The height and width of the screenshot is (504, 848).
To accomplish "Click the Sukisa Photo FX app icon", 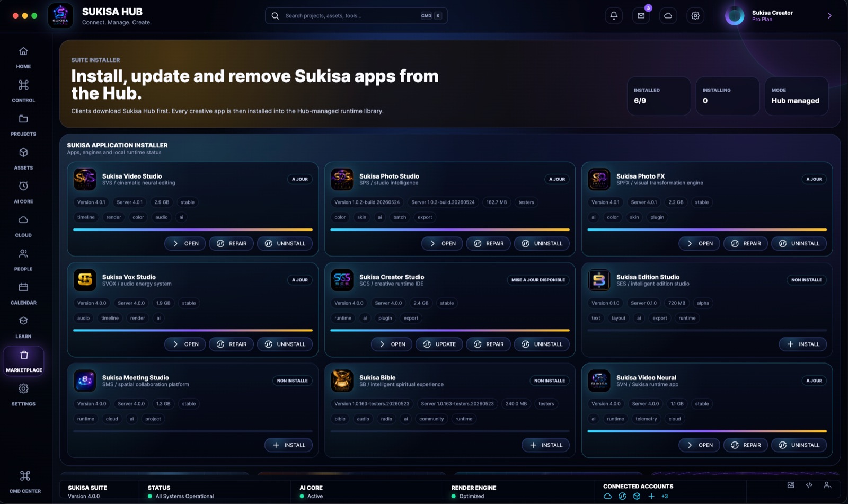I will click(x=599, y=179).
